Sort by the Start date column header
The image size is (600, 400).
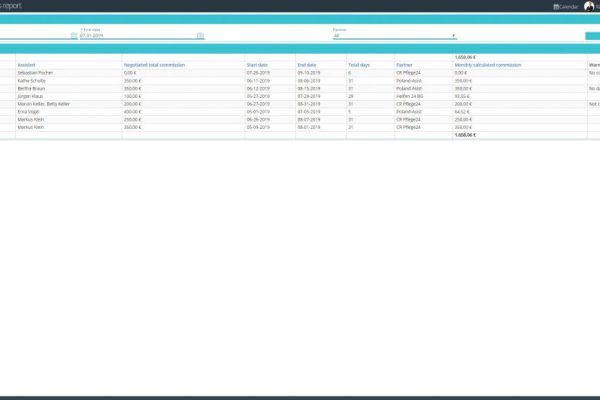point(257,65)
